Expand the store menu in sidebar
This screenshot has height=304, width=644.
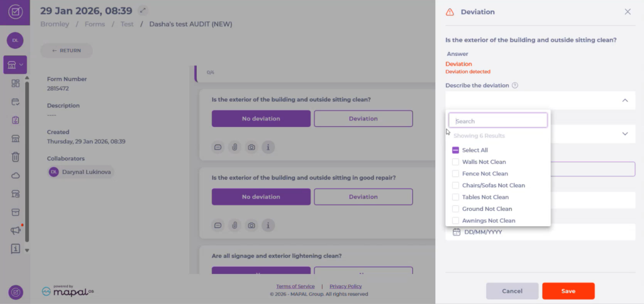tap(14, 64)
